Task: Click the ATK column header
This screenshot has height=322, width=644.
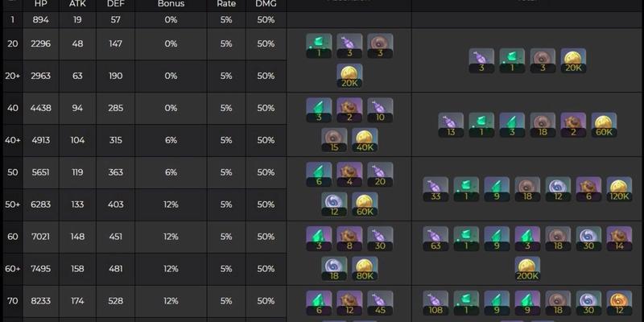Action: (77, 5)
